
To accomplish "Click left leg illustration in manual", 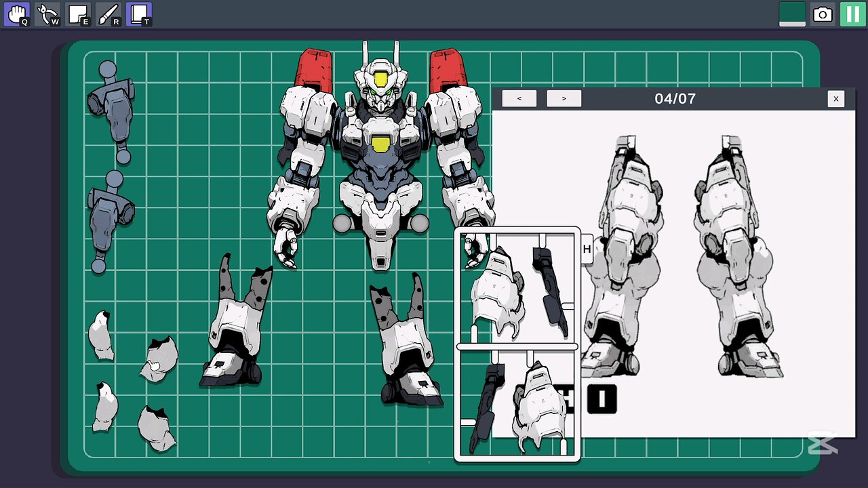I will click(x=623, y=256).
